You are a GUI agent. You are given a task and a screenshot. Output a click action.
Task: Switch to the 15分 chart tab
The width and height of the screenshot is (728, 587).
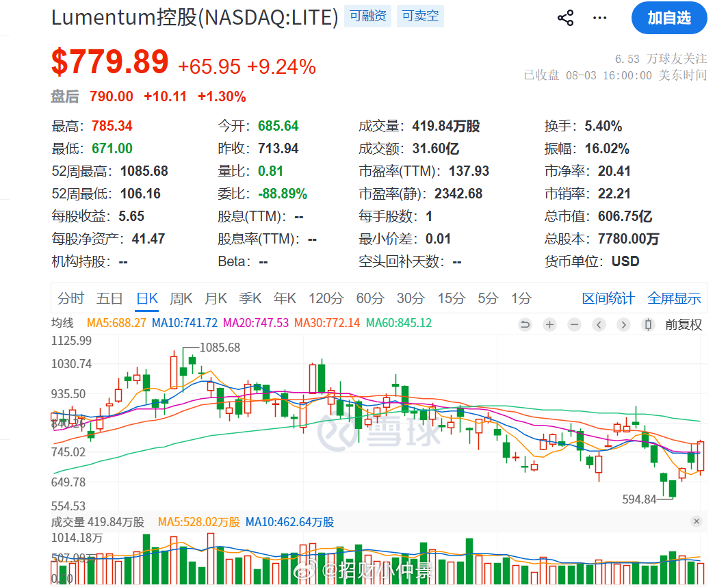coord(452,298)
